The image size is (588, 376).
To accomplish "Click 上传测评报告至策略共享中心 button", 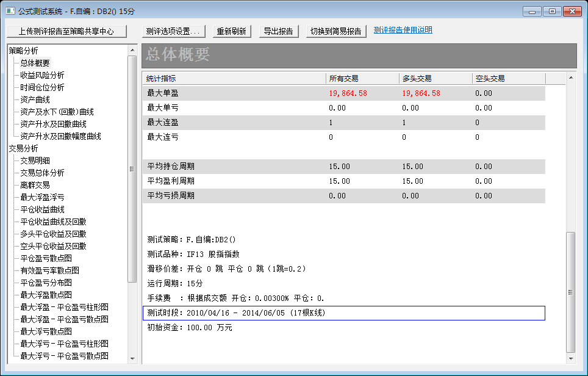I will point(66,31).
